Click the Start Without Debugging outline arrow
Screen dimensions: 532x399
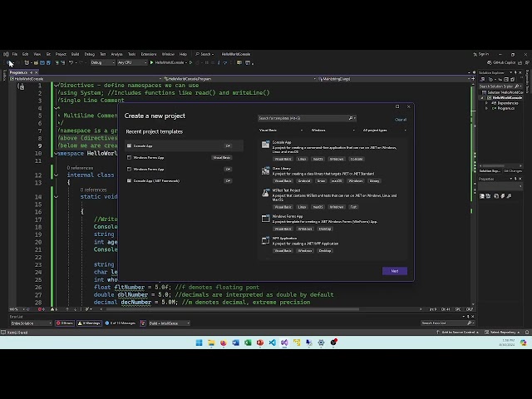coord(190,62)
